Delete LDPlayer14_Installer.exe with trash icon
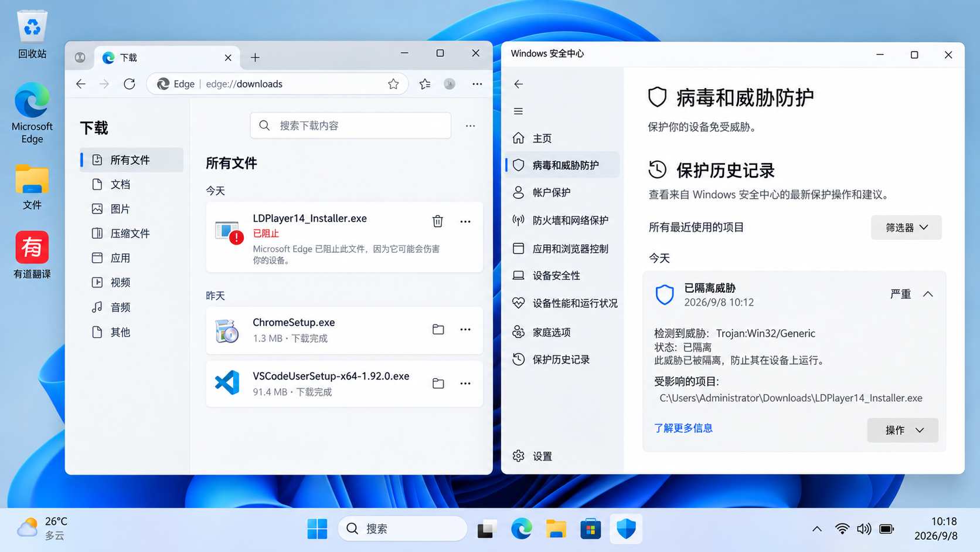Image resolution: width=980 pixels, height=552 pixels. (x=438, y=221)
